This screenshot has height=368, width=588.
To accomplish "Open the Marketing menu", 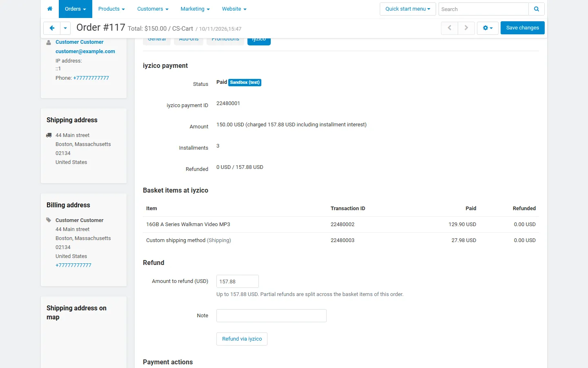I will pos(195,9).
